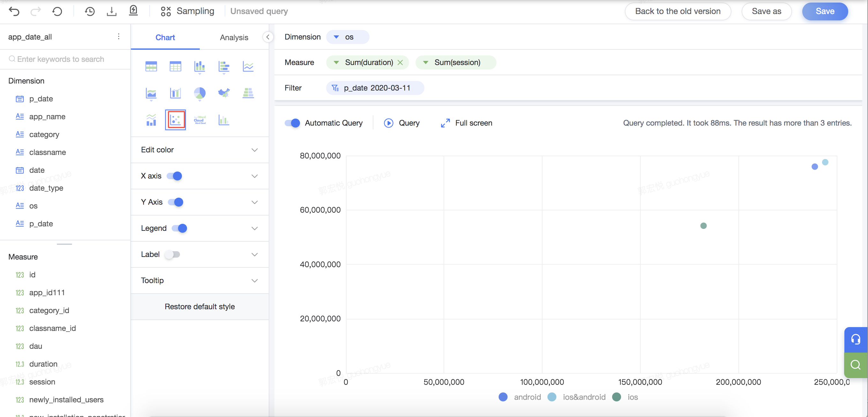Click the redo arrow icon
This screenshot has height=417, width=868.
pyautogui.click(x=35, y=11)
